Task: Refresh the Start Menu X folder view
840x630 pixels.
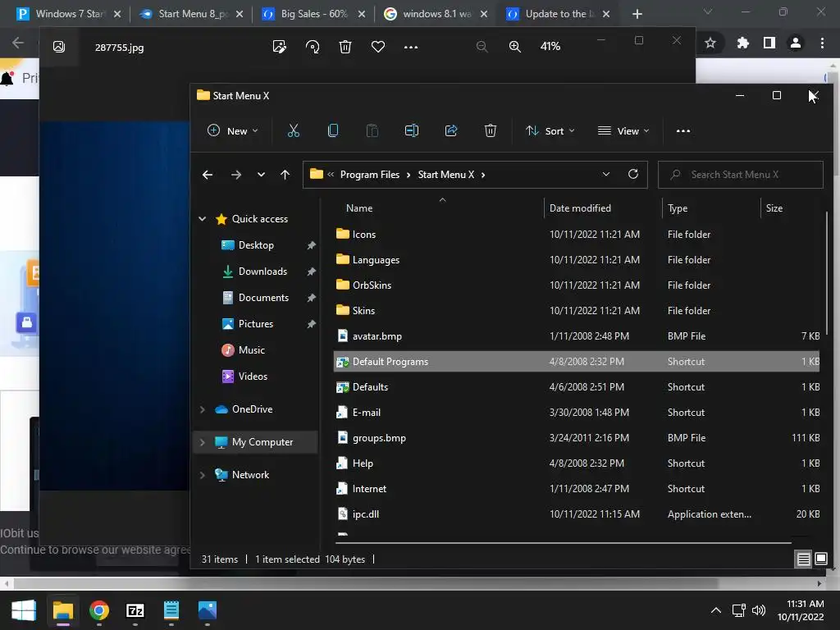Action: pos(633,174)
